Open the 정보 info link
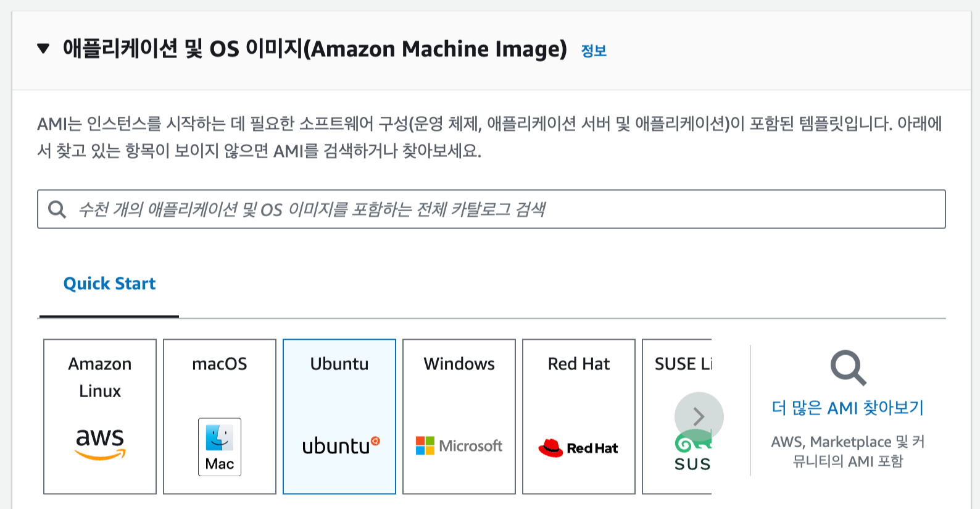 pos(594,51)
